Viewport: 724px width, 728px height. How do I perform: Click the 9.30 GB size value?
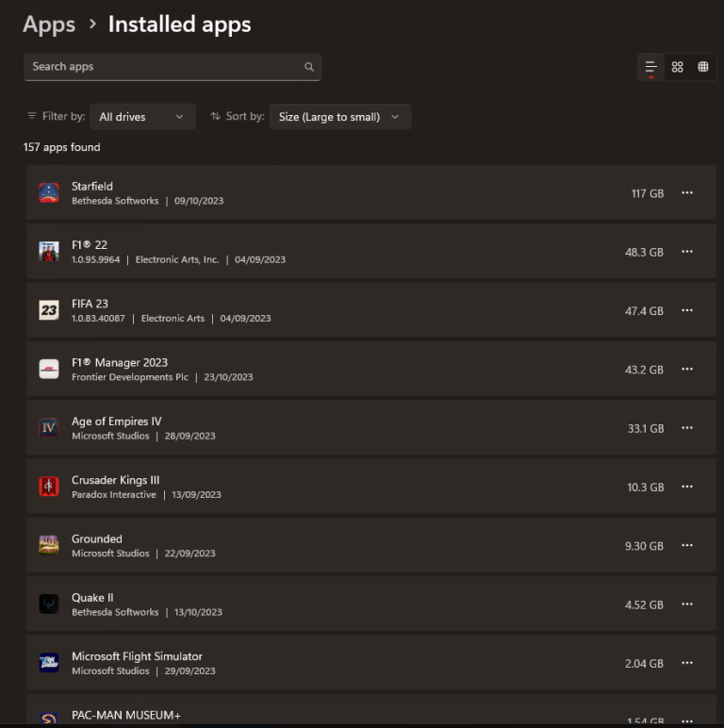[x=644, y=546]
